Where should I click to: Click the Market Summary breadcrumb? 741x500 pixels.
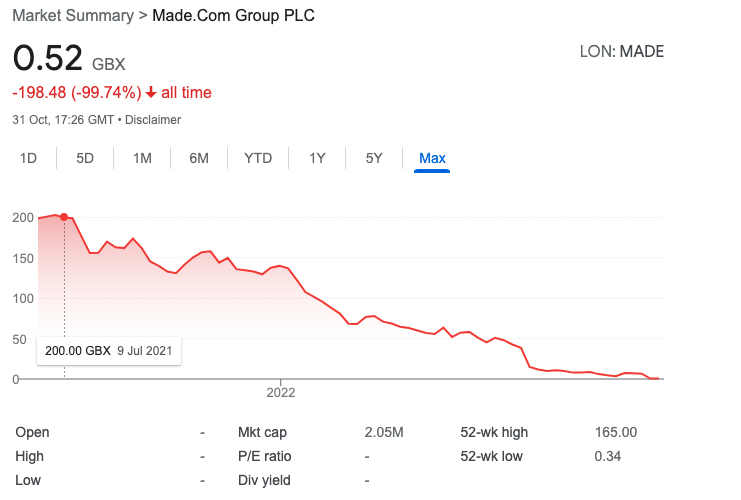point(72,17)
